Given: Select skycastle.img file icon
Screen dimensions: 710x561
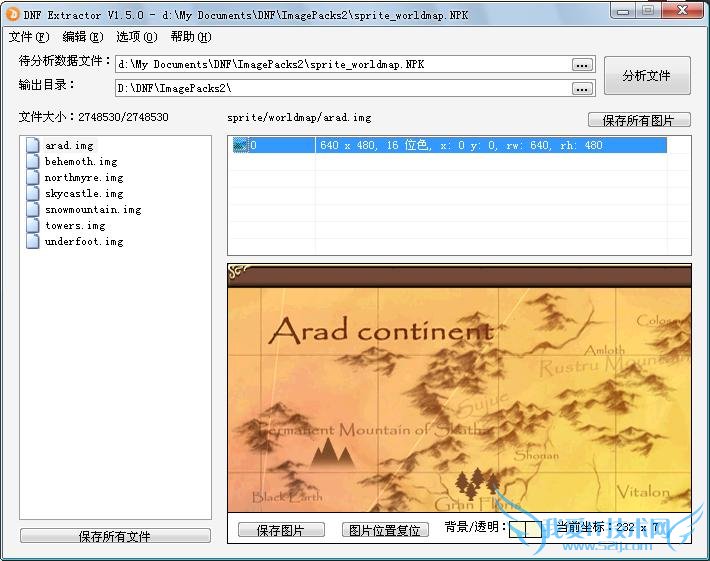Looking at the screenshot, I should click(33, 193).
